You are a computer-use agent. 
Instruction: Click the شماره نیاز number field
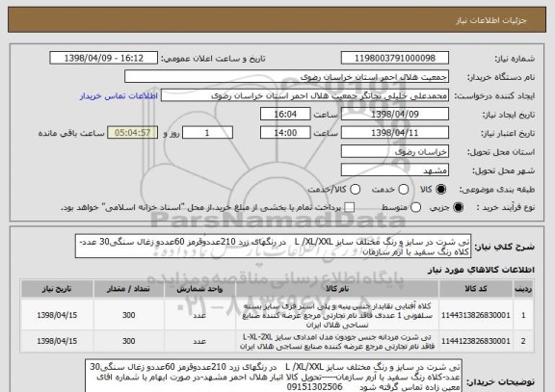(395, 58)
